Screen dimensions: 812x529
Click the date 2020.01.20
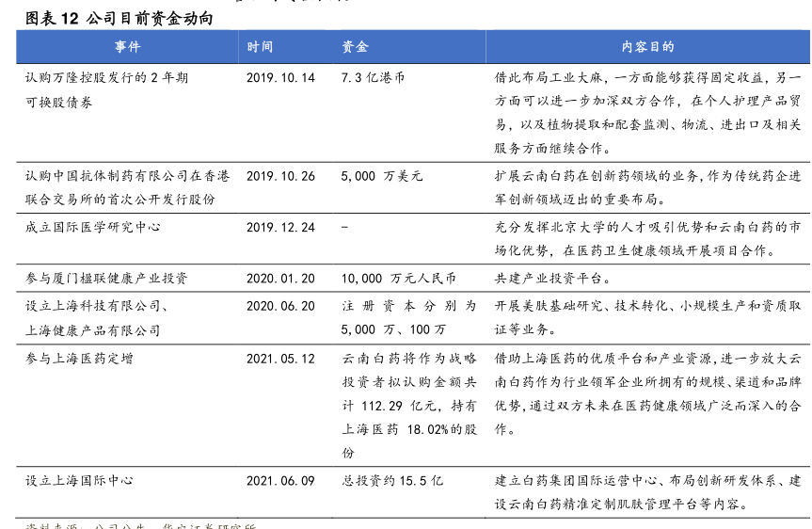tap(280, 279)
